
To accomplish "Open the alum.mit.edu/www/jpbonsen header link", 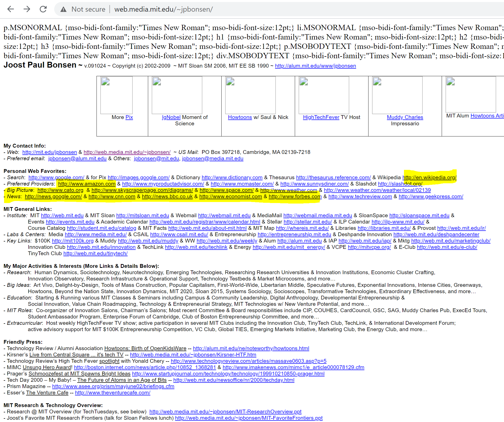I will [315, 66].
